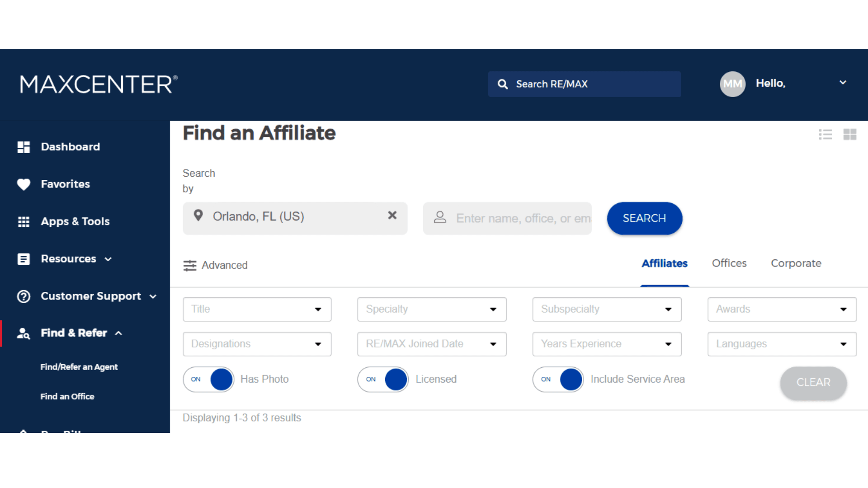
Task: Toggle the Licensed switch
Action: point(383,379)
